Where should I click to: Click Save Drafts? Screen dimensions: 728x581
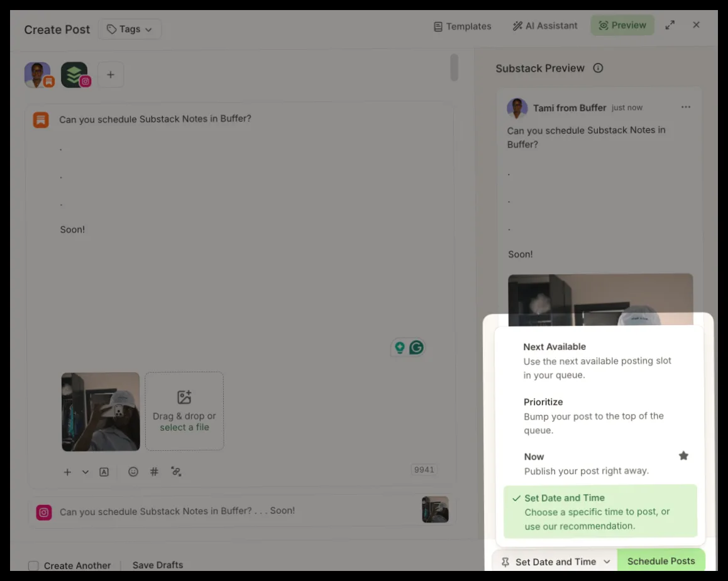(158, 565)
